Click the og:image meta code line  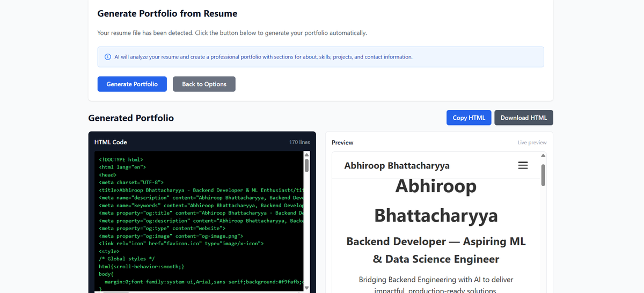coord(171,236)
